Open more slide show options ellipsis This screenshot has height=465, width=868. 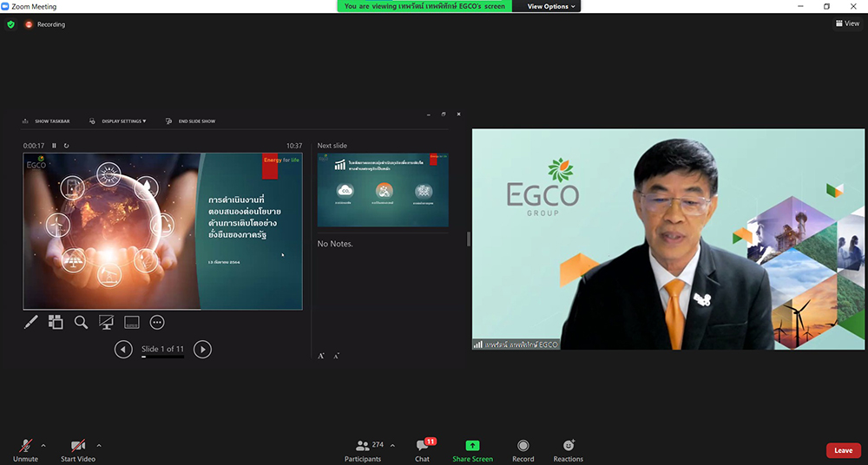pyautogui.click(x=157, y=322)
